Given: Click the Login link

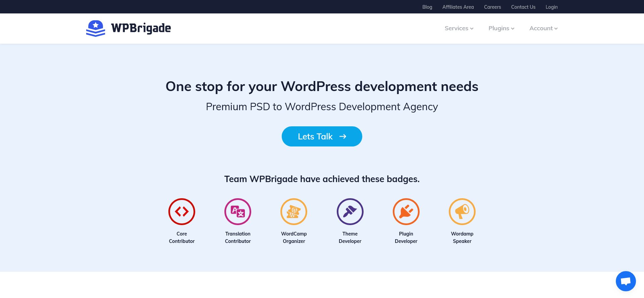Looking at the screenshot, I should [551, 7].
